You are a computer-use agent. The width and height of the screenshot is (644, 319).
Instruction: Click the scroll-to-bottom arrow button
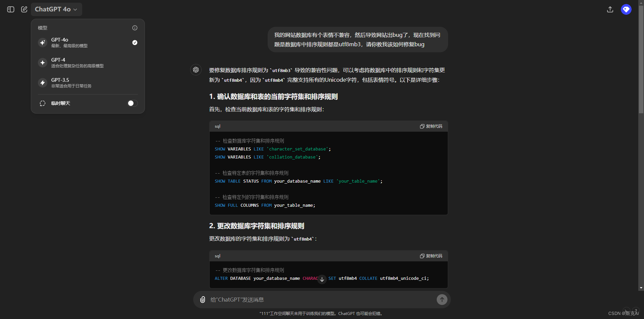coord(322,279)
